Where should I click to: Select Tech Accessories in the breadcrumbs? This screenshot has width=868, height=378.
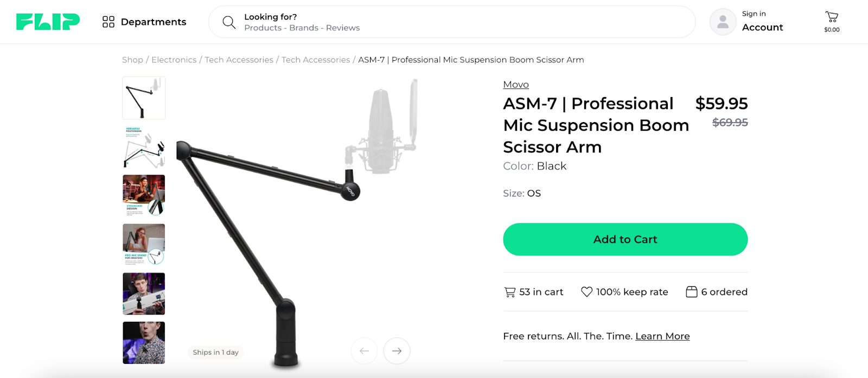[239, 60]
